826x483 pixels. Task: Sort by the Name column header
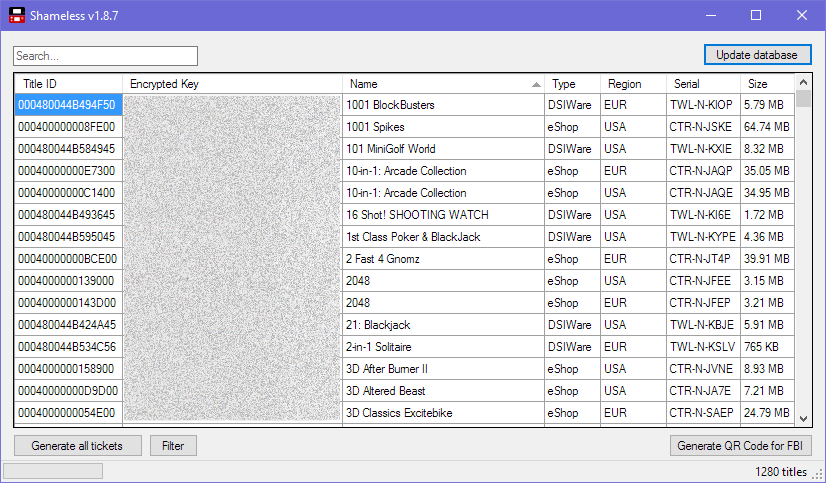pos(444,84)
